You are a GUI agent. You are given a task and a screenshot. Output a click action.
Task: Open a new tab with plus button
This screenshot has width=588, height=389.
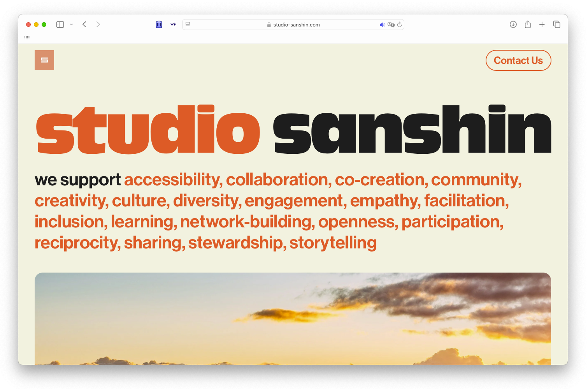click(x=542, y=25)
